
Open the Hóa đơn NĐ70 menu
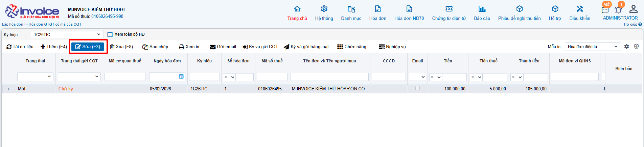409,13
